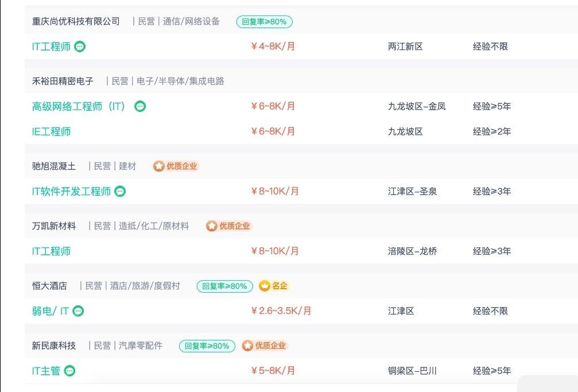Click chat icon next to 高级网络工程师（IT）
The image size is (578, 392).
coord(140,106)
